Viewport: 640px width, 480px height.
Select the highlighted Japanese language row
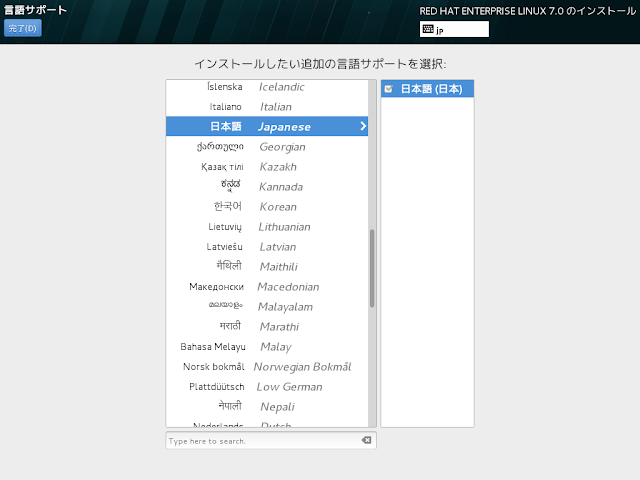267,126
